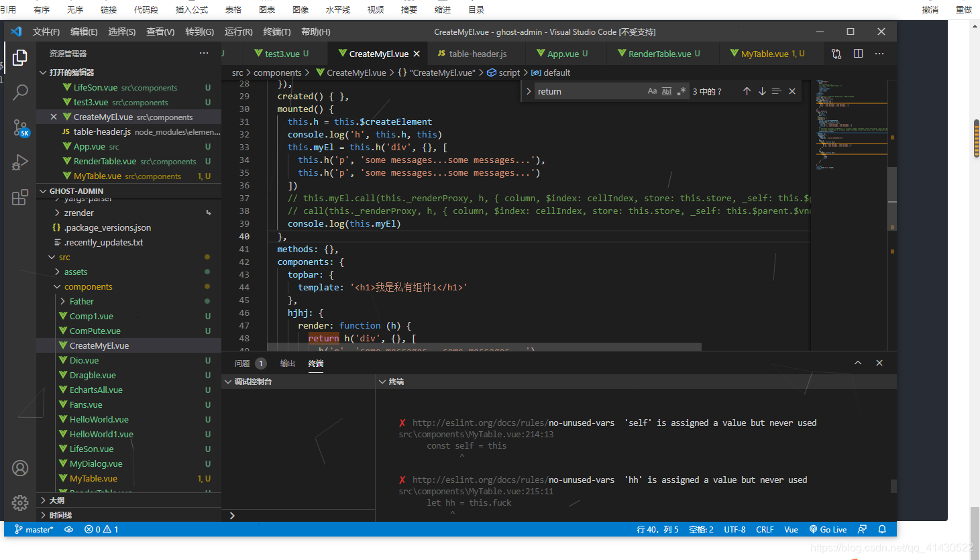The height and width of the screenshot is (560, 980).
Task: Open the 运行(R) menu
Action: (x=238, y=32)
